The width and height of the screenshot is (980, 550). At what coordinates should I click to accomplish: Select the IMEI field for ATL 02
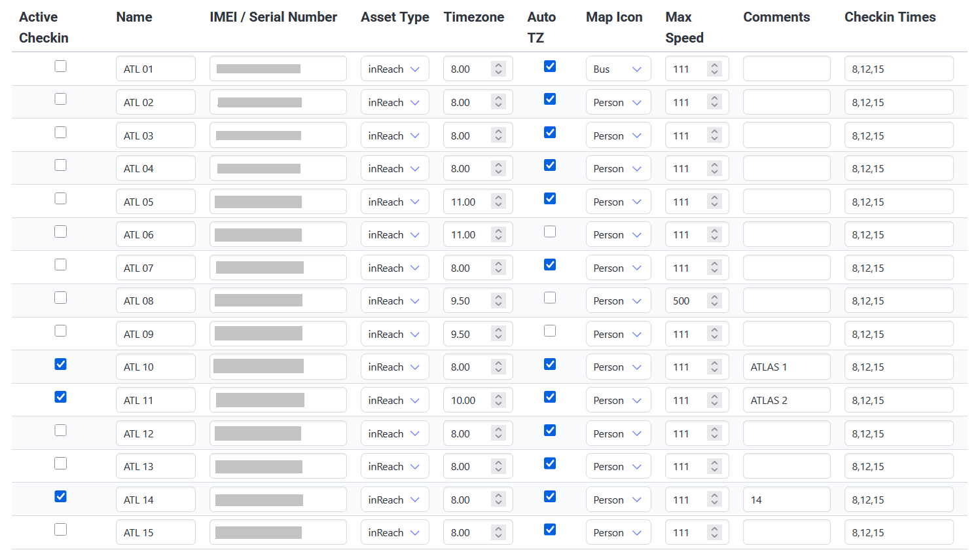278,102
